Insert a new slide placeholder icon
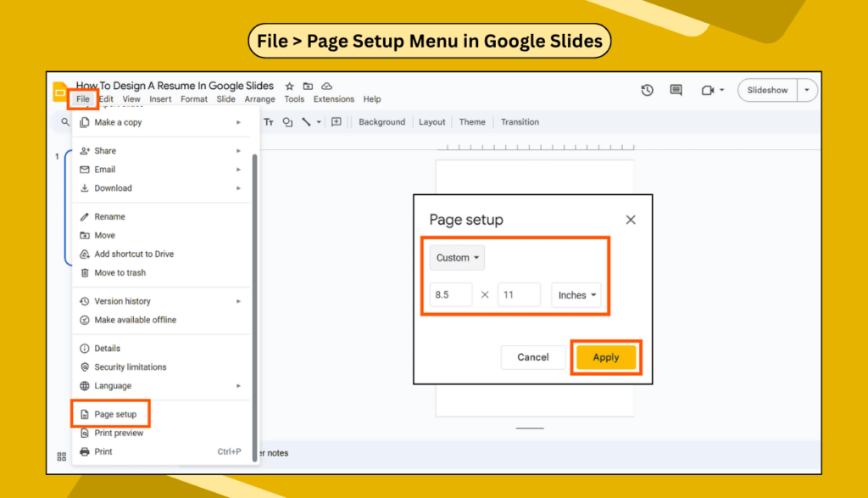The width and height of the screenshot is (868, 498). (337, 121)
